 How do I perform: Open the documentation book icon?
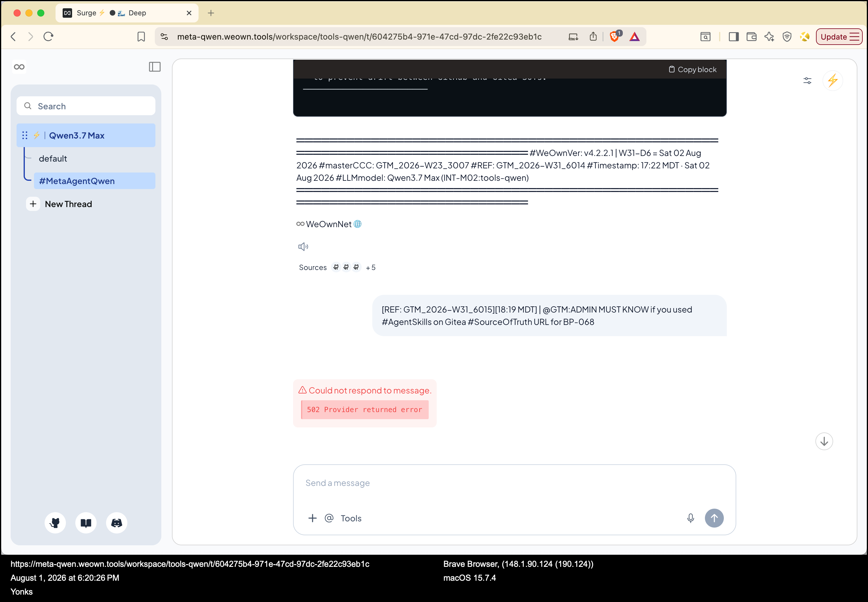[x=86, y=523]
